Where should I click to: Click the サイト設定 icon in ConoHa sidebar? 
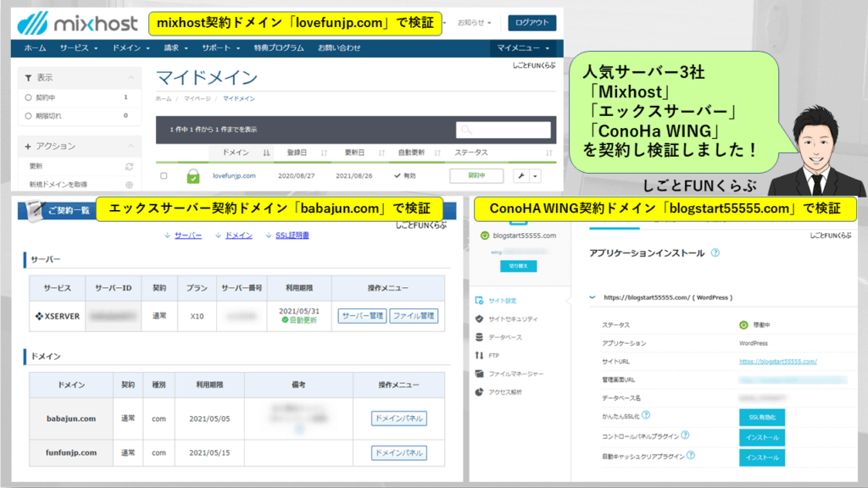(480, 301)
